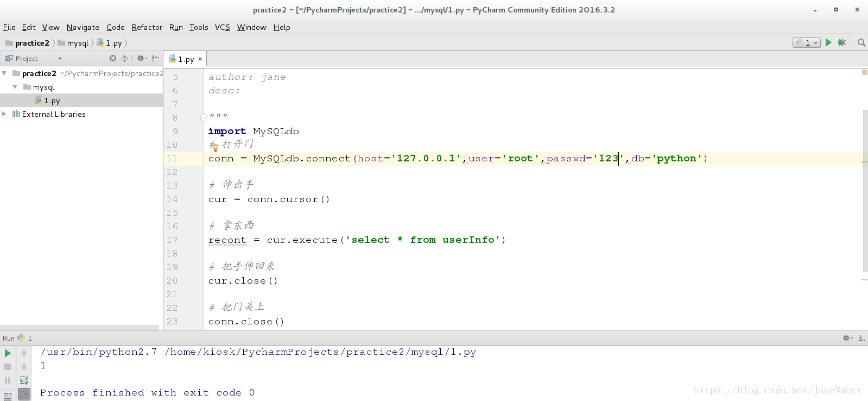The width and height of the screenshot is (868, 401).
Task: Open the run configuration dropdown labeled 1
Action: (807, 42)
